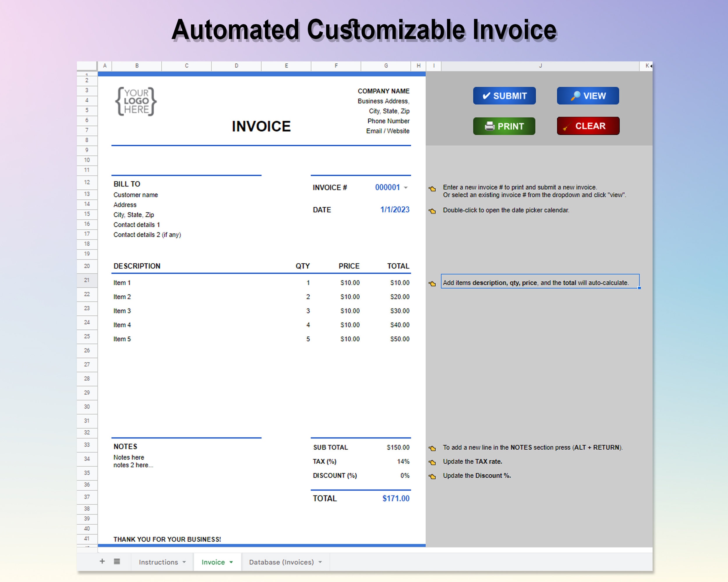Viewport: 728px width, 582px height.
Task: Click the plus icon to add a new sheet
Action: 102,562
